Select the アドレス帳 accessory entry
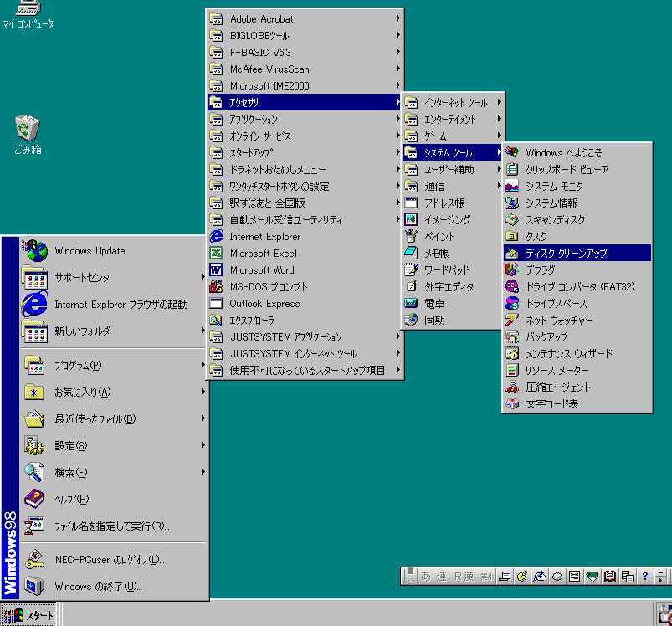Image resolution: width=672 pixels, height=626 pixels. click(x=453, y=203)
